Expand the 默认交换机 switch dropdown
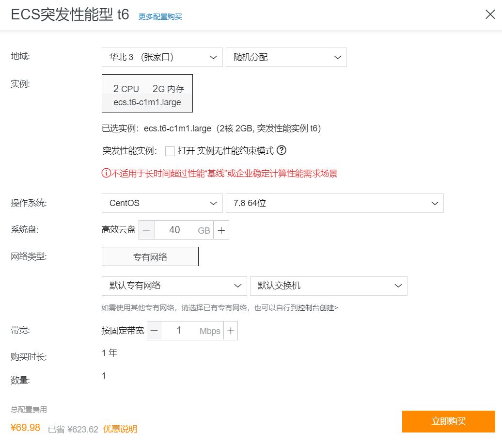502x448 pixels. point(329,286)
